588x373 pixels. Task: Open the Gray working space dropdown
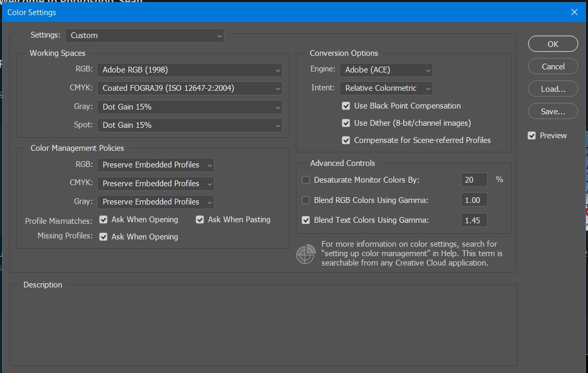pos(189,106)
